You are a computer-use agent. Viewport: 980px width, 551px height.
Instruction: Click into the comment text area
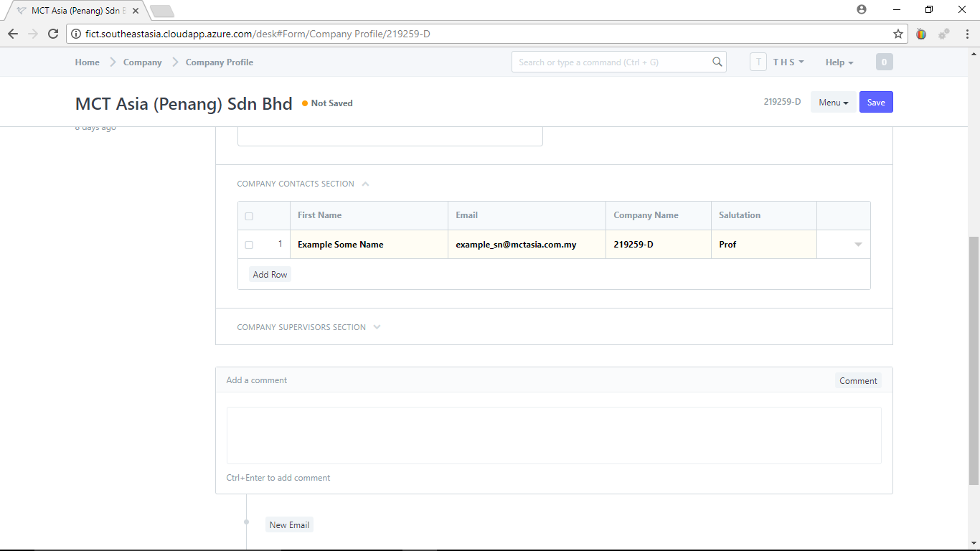coord(554,435)
